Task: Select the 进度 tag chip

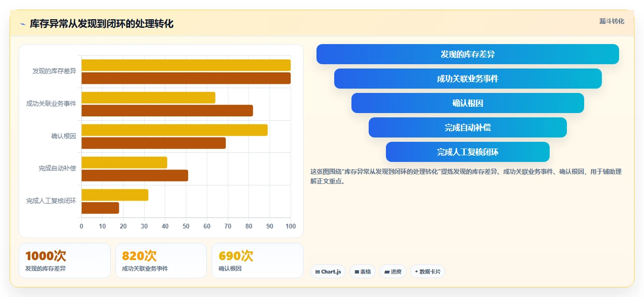Action: pos(393,272)
